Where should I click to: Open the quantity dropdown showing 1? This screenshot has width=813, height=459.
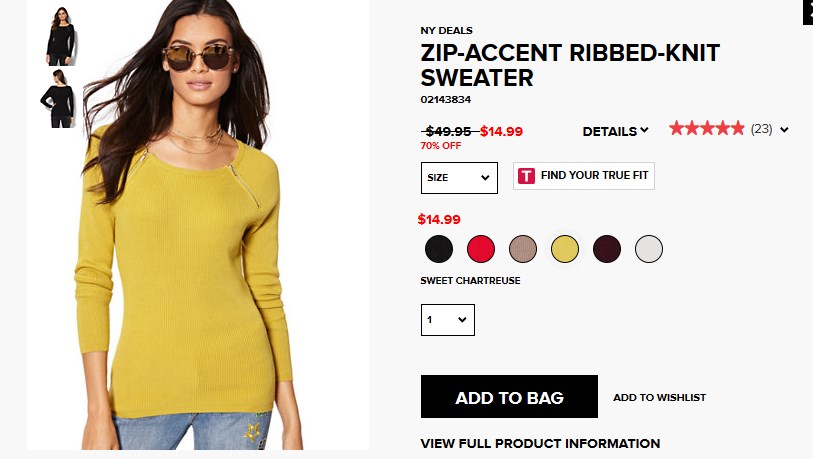pos(447,319)
